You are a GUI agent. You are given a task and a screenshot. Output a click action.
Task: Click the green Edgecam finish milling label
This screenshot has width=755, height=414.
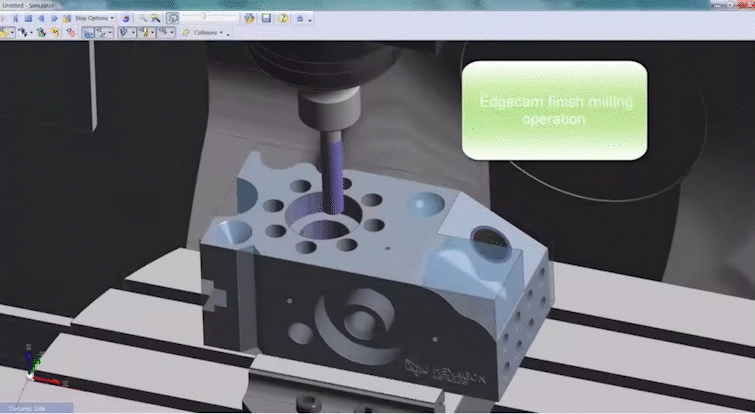pos(554,110)
